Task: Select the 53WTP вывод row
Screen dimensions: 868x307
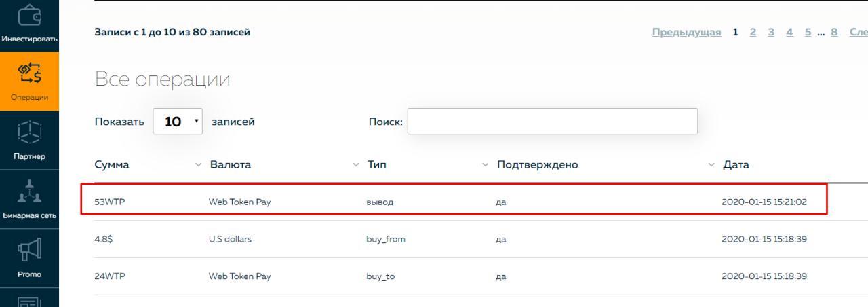Action: coord(454,202)
